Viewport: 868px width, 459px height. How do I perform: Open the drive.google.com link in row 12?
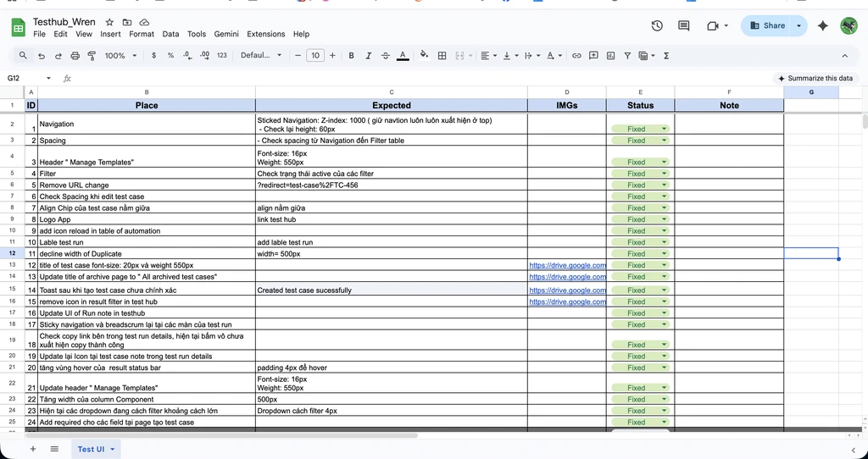pyautogui.click(x=567, y=265)
